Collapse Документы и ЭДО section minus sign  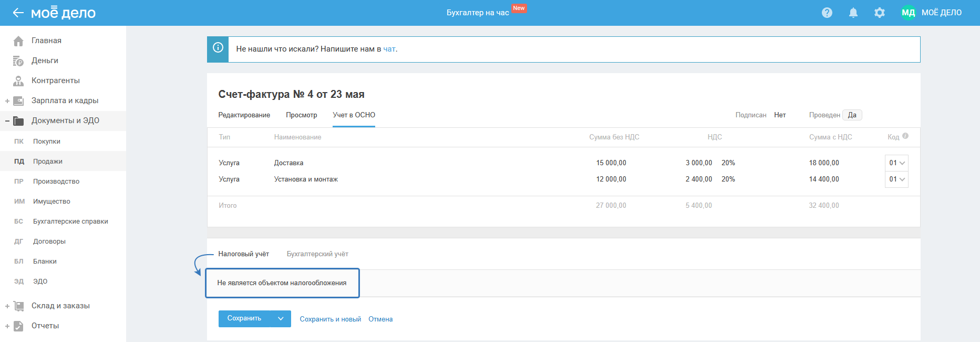7,121
